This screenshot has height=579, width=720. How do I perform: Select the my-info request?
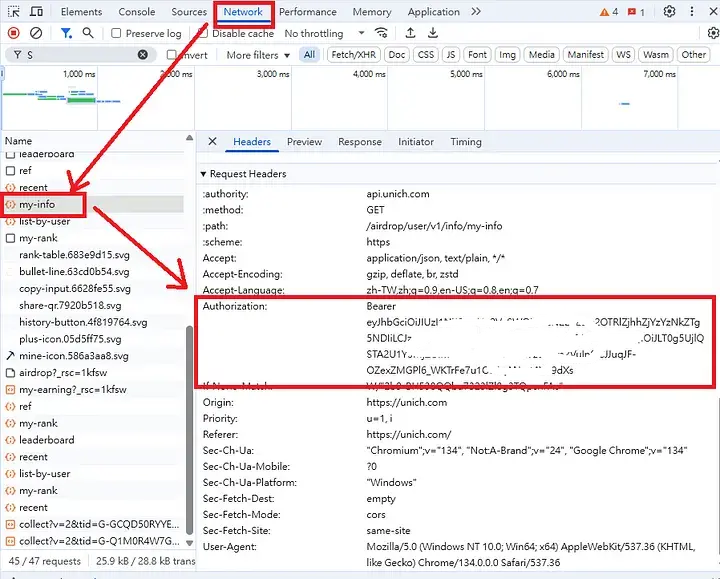[x=94, y=204]
